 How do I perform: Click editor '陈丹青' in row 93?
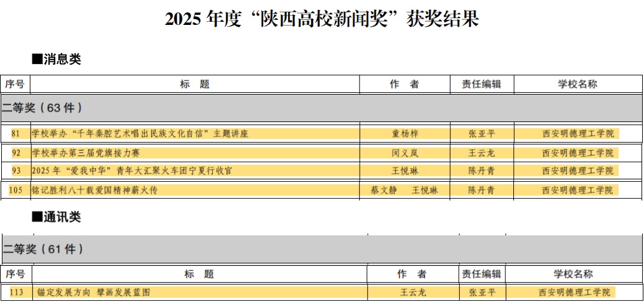pyautogui.click(x=481, y=171)
